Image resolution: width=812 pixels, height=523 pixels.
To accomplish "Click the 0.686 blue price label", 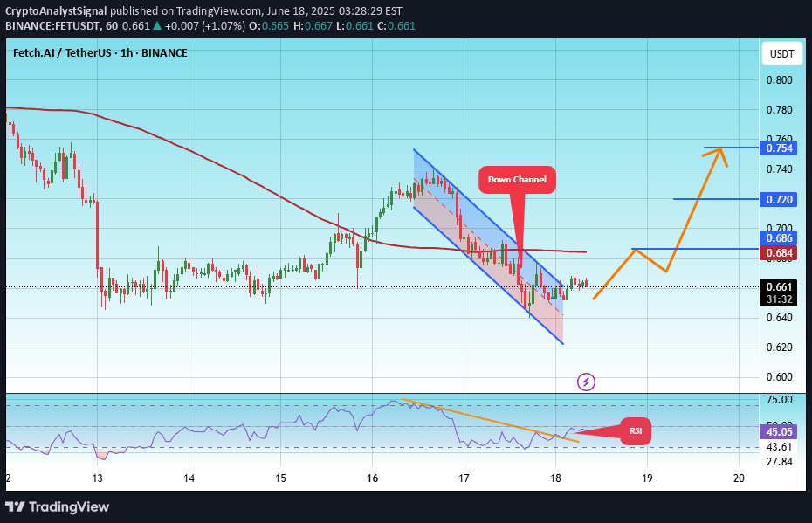I will 780,238.
